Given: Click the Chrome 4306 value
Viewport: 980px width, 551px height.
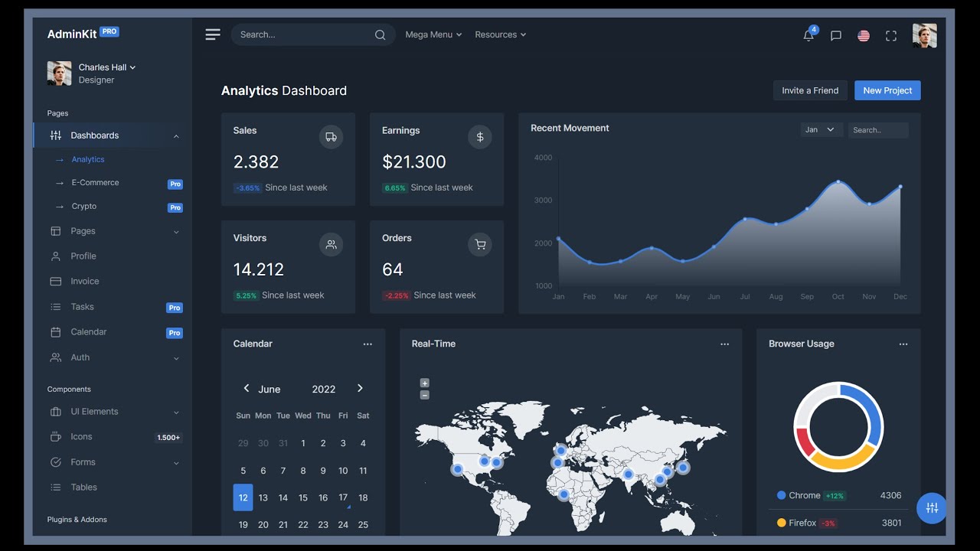Looking at the screenshot, I should tap(891, 496).
